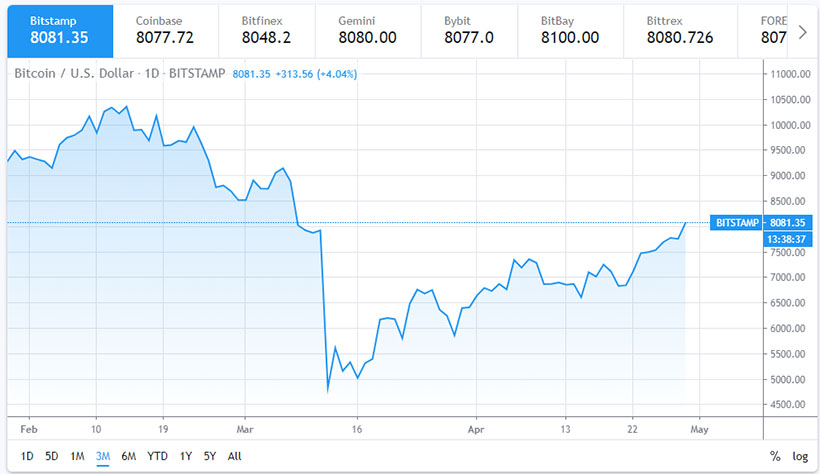Screen dimensions: 820x474
Task: Choose the 1Y time range
Action: click(185, 456)
